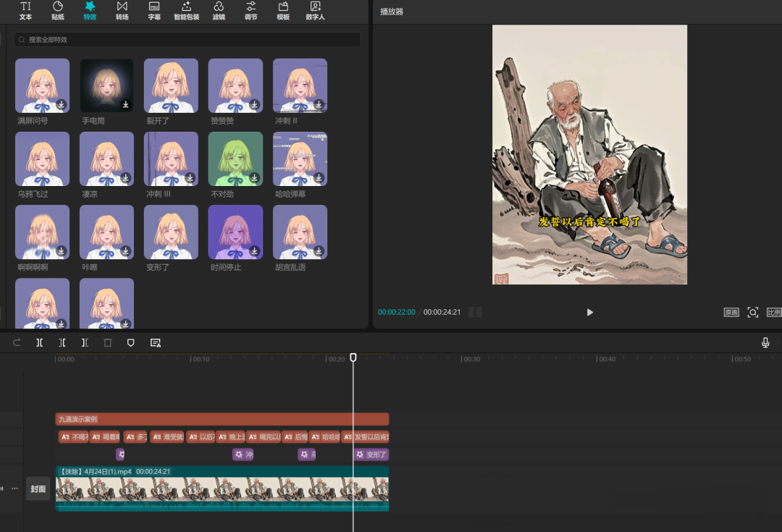Click the player grid lines icon
This screenshot has width=782, height=532.
(475, 312)
